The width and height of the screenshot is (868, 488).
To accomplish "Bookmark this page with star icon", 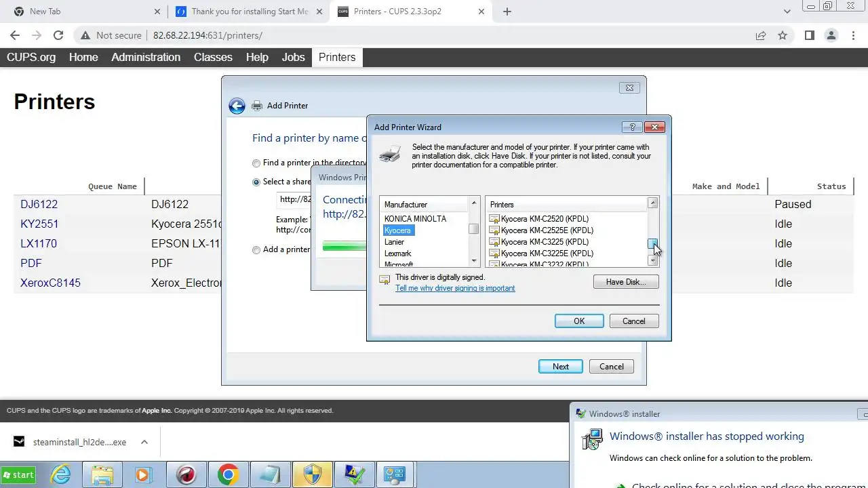I will click(783, 35).
